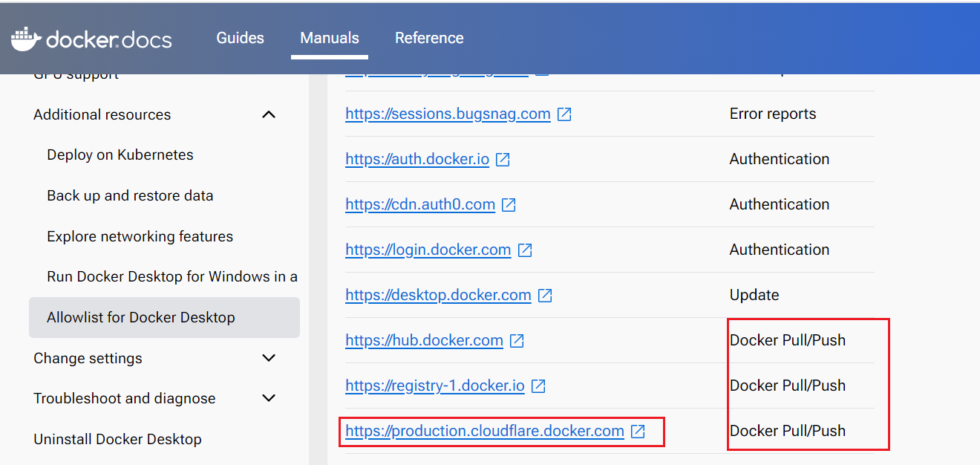Open the https://hub.docker.com link

pyautogui.click(x=424, y=340)
